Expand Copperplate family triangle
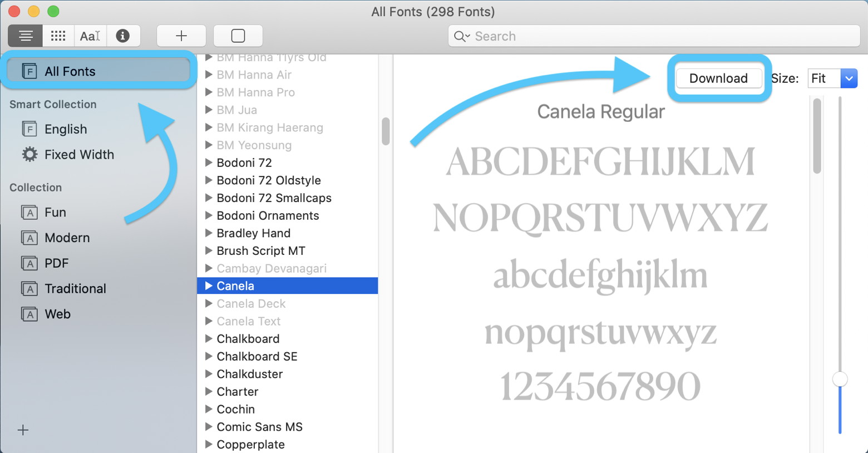 click(209, 445)
